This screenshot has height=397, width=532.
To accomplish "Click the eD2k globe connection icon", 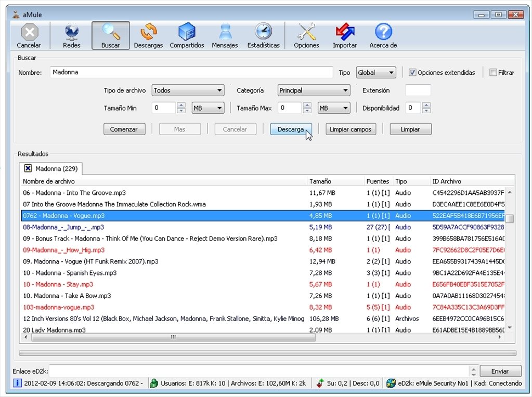I will (391, 383).
